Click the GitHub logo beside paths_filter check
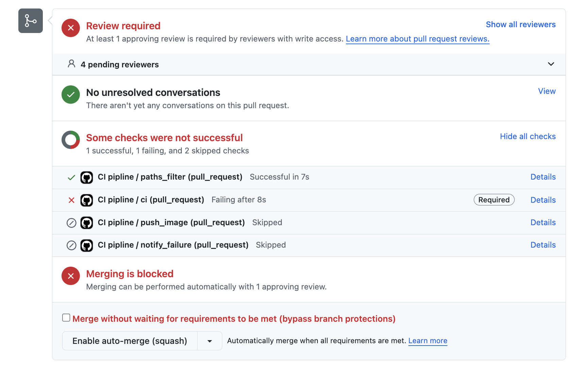 coord(87,178)
